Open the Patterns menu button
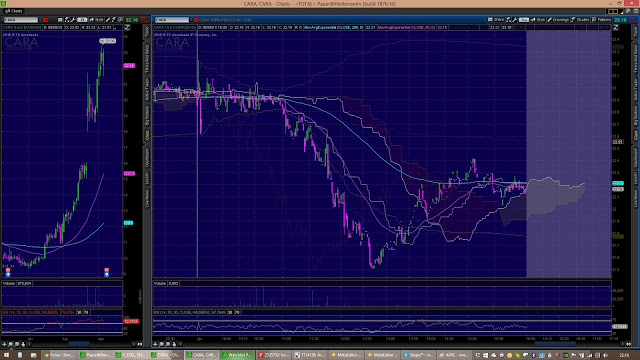The height and width of the screenshot is (360, 640). coord(601,20)
